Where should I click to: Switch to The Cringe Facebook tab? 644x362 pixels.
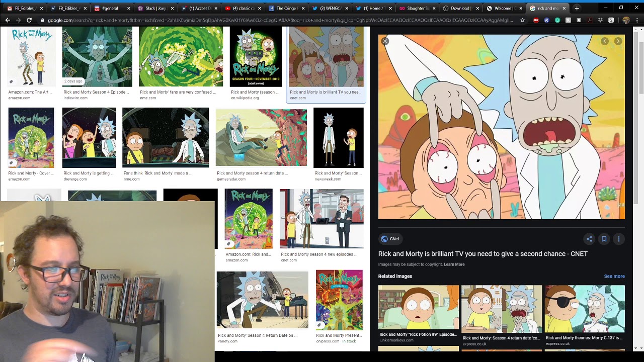(x=286, y=8)
